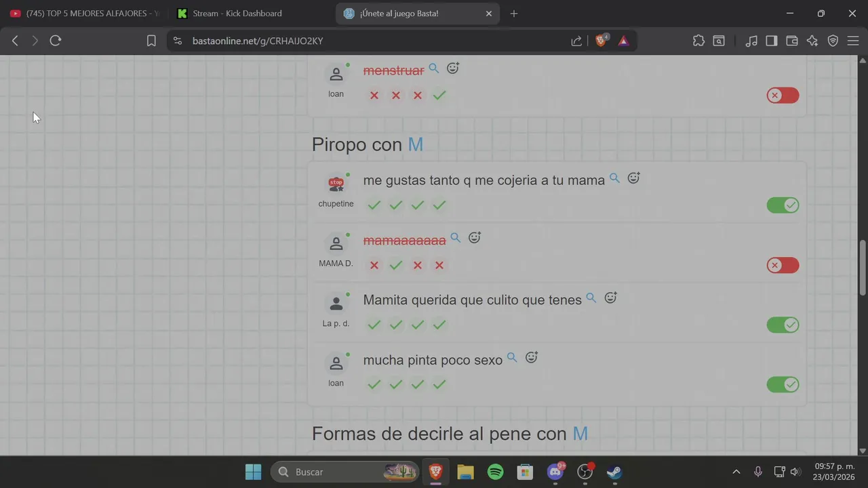Toggle validity switch for "menstruar"
Image resolution: width=868 pixels, height=488 pixels.
coord(783,96)
